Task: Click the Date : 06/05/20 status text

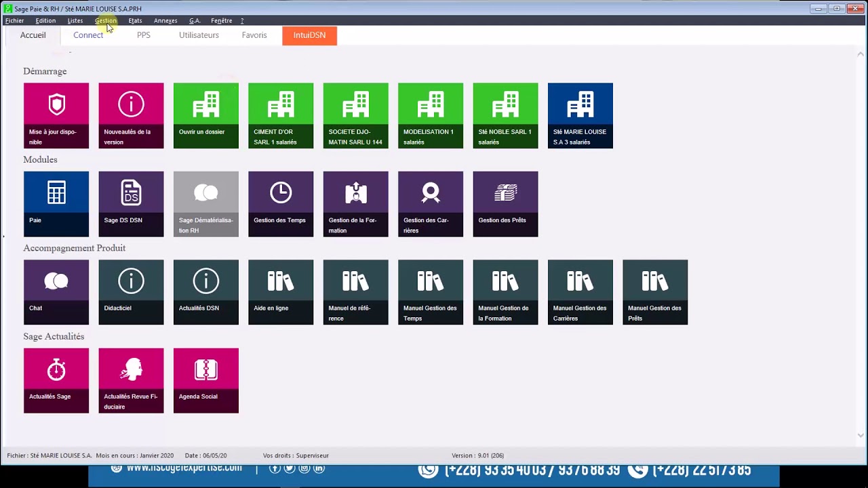Action: coord(205,455)
